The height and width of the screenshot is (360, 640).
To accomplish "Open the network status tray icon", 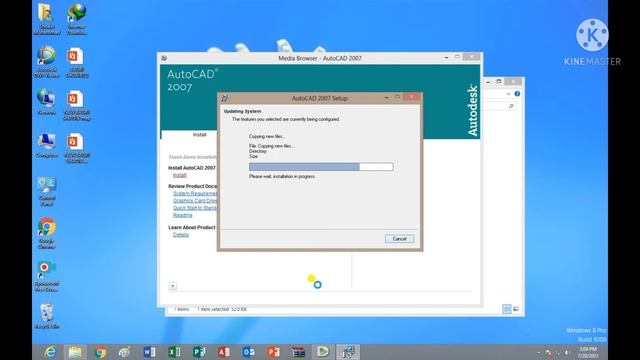I will tap(558, 352).
